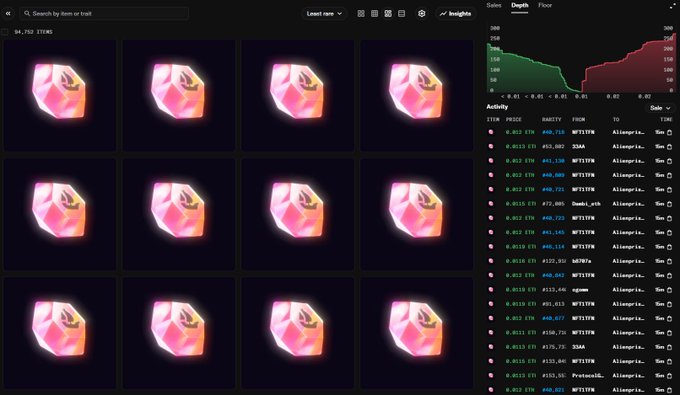Open seller ProtocolG's profile link
680x395 pixels.
588,375
